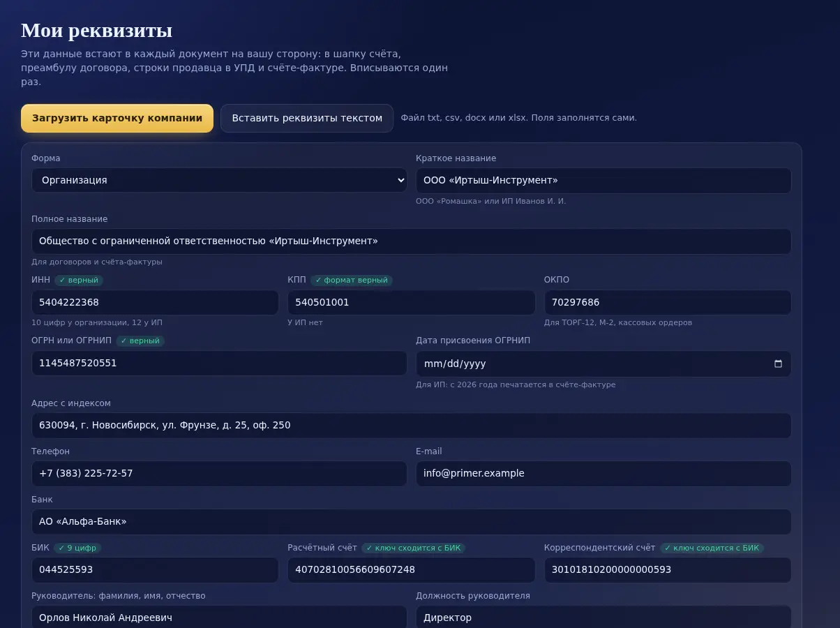Click Загрузить карточку компании button
This screenshot has width=840, height=628.
117,118
